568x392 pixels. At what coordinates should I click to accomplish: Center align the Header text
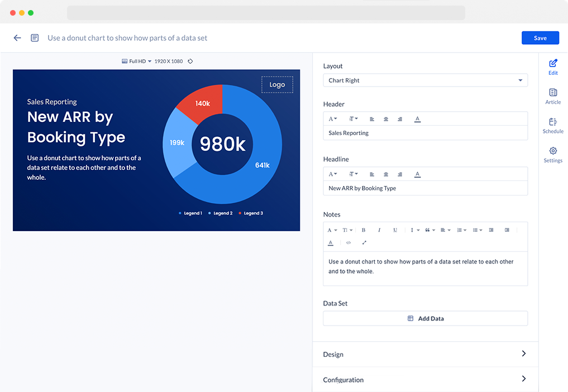[x=386, y=119]
